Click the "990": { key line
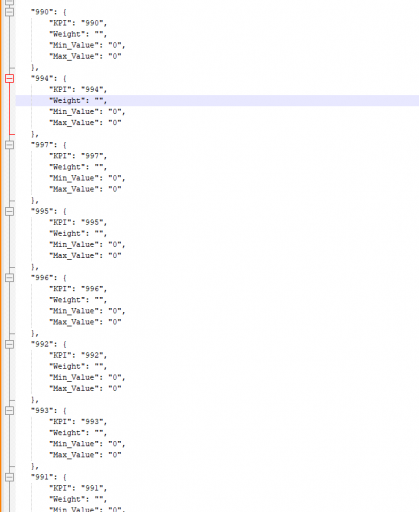The image size is (419, 512). (x=49, y=12)
